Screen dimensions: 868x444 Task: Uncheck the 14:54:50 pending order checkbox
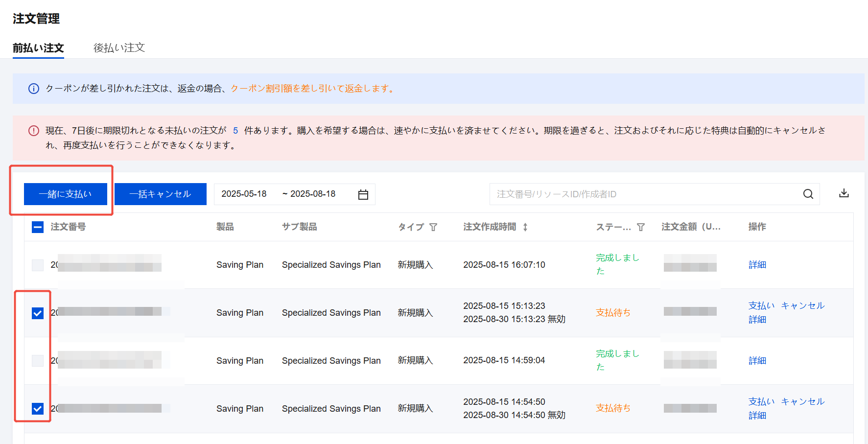pos(38,409)
